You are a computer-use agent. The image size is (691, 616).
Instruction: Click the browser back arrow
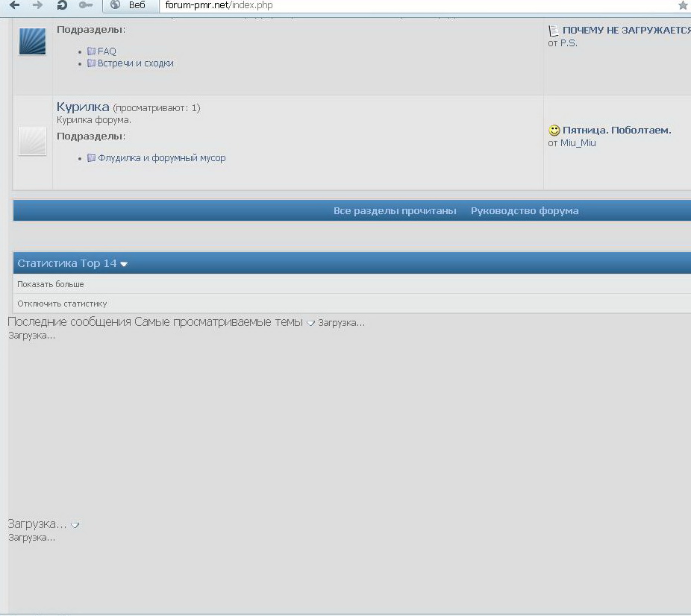(14, 5)
